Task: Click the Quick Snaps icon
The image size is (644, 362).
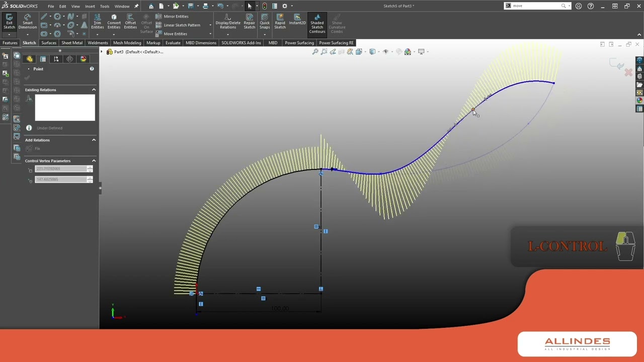Action: point(265,22)
